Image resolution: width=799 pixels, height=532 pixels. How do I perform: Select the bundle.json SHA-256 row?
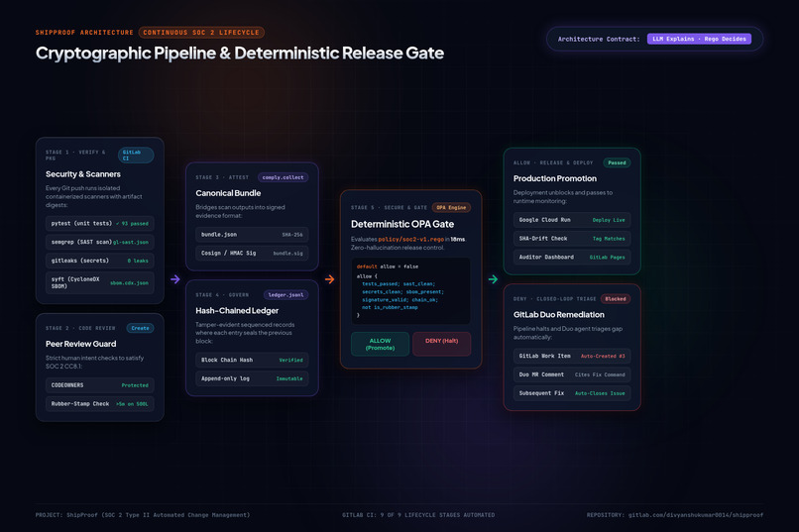tap(252, 235)
